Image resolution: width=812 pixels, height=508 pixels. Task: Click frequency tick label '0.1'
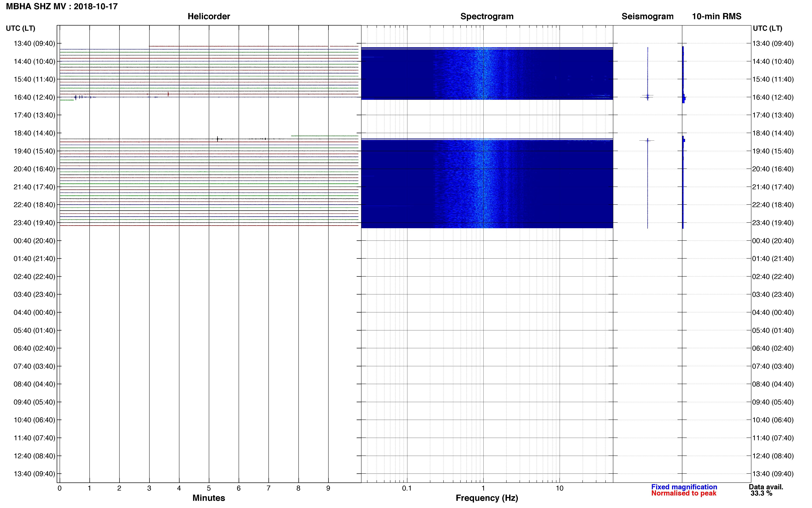tap(407, 488)
